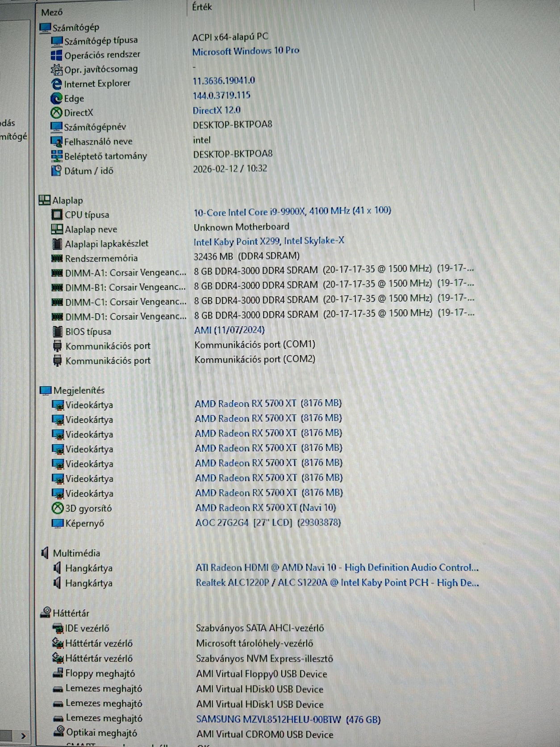560x747 pixels.
Task: Click the Mező column header
Action: [x=52, y=12]
